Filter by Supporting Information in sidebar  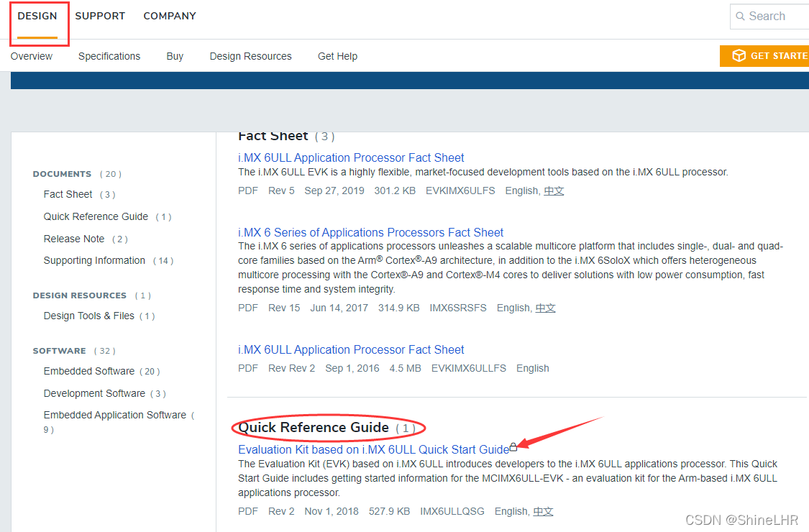[94, 260]
